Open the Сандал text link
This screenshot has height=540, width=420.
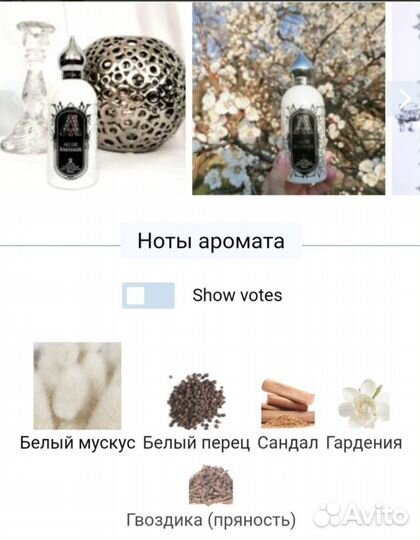pyautogui.click(x=288, y=443)
